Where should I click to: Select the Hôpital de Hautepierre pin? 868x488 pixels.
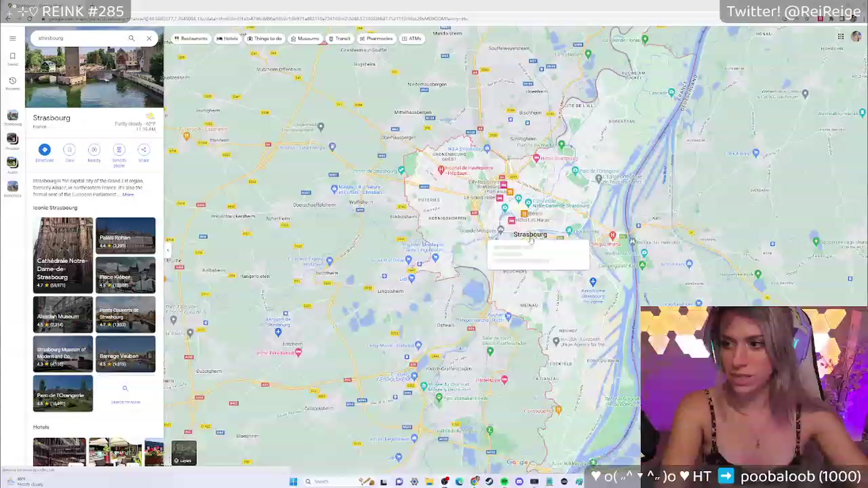[x=441, y=169]
